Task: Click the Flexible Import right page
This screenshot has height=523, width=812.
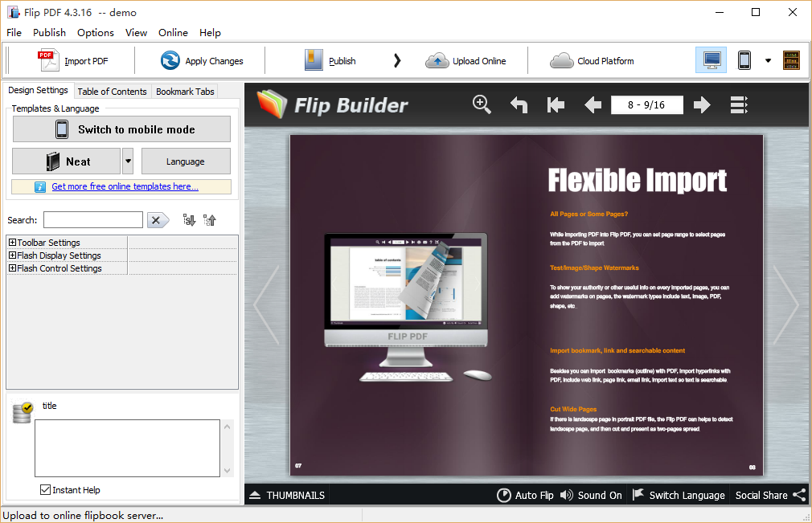Action: [x=646, y=305]
